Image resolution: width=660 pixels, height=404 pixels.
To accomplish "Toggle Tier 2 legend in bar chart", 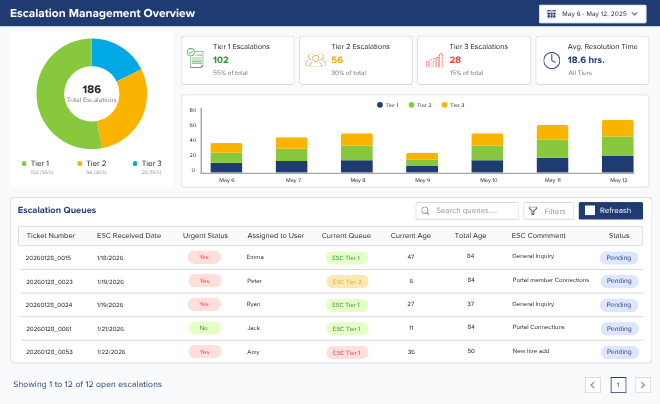I will pos(420,105).
